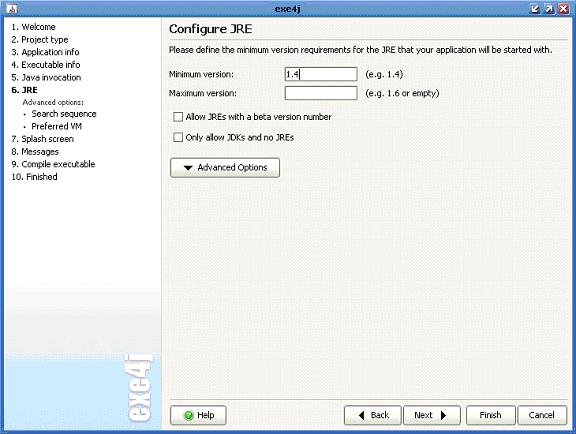Click the Maximum version input field
The image size is (576, 434).
pyautogui.click(x=321, y=93)
